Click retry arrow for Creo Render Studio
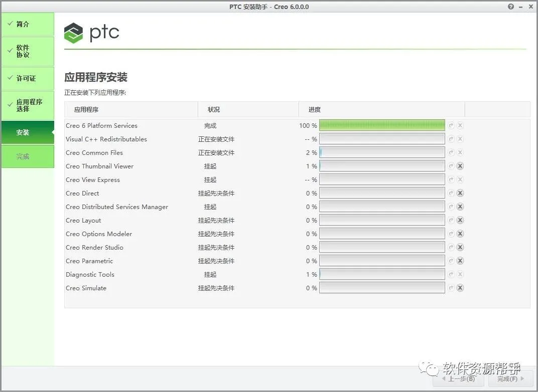 tap(451, 248)
